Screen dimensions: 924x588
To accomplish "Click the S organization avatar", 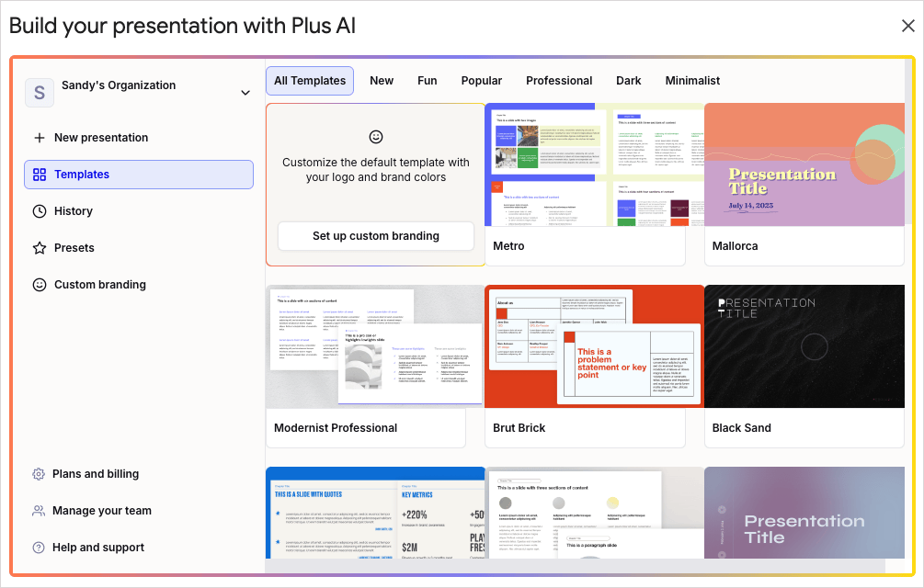I will 40,93.
